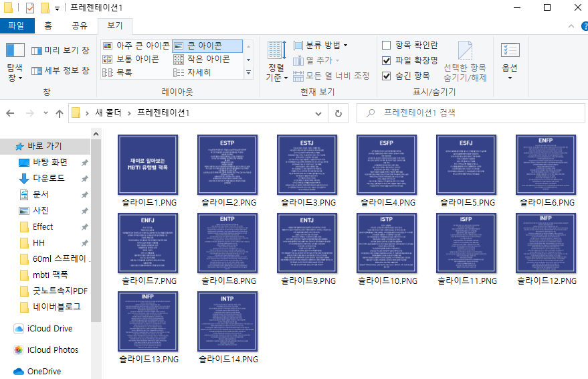Select medium icons (보통 아이콘) layout

pos(131,60)
